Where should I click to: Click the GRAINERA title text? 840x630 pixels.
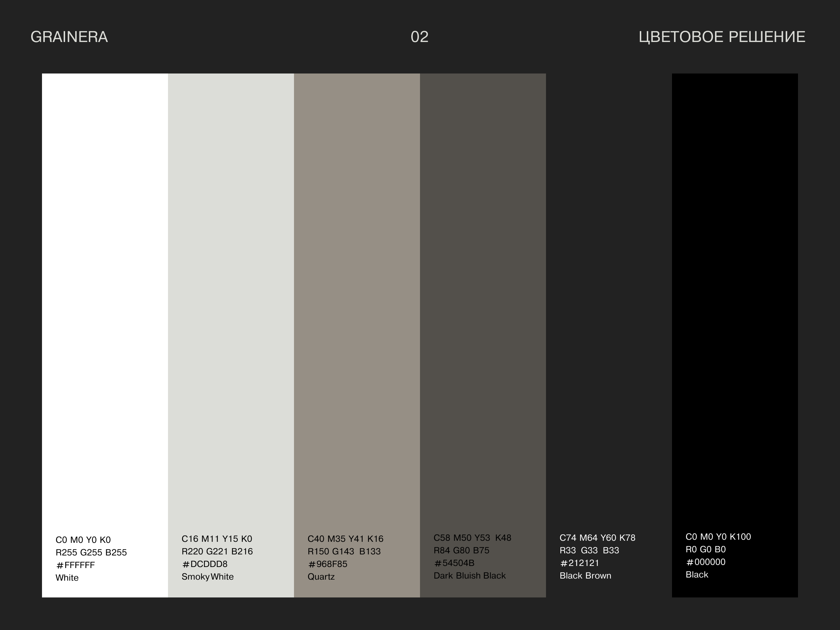coord(69,37)
